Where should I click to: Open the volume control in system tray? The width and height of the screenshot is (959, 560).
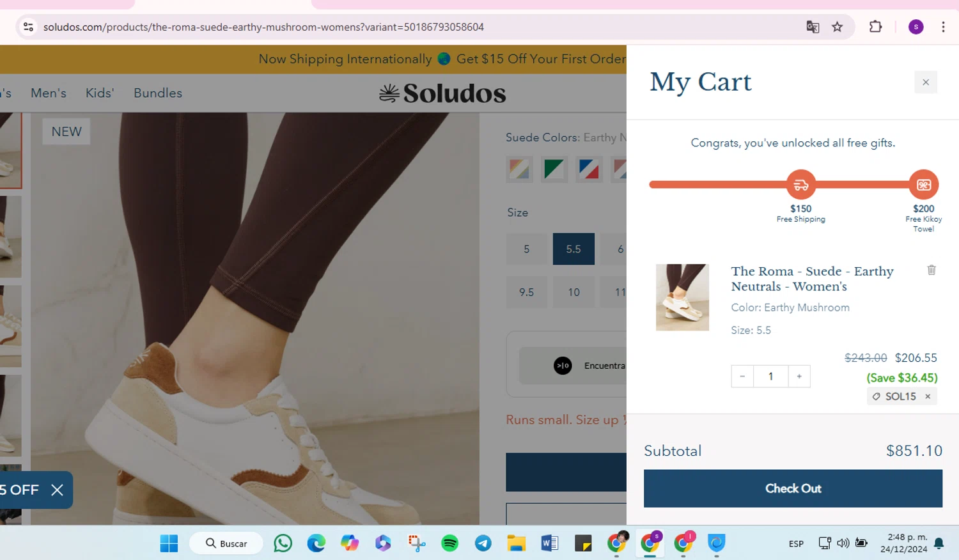pyautogui.click(x=843, y=543)
